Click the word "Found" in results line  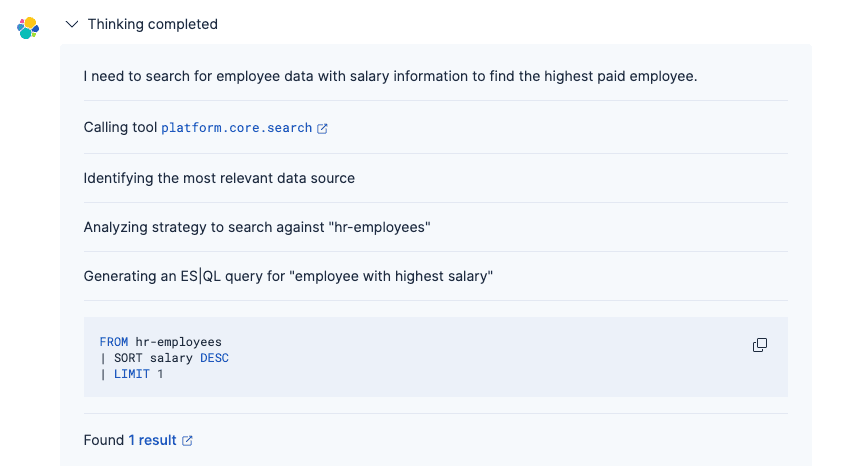click(104, 440)
